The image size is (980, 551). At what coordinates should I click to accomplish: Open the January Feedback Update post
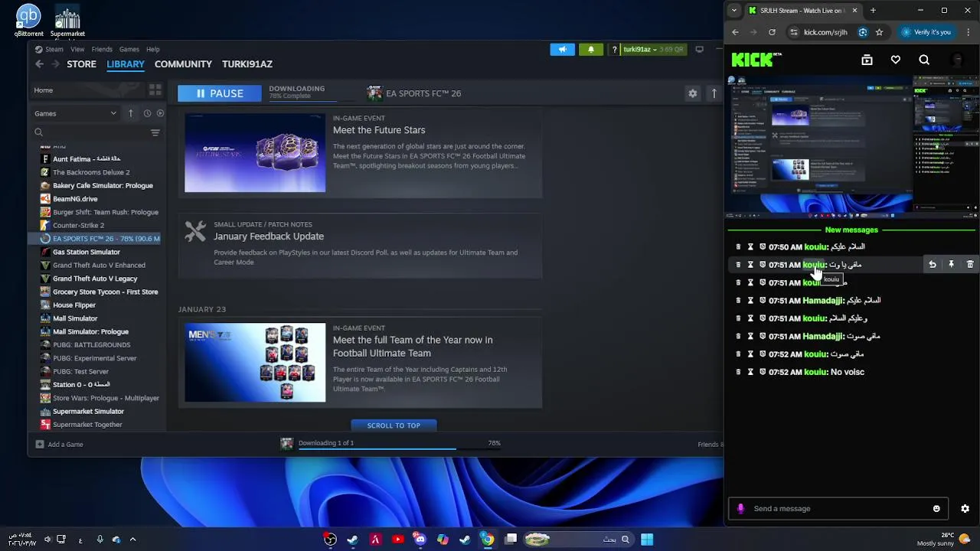pyautogui.click(x=268, y=236)
